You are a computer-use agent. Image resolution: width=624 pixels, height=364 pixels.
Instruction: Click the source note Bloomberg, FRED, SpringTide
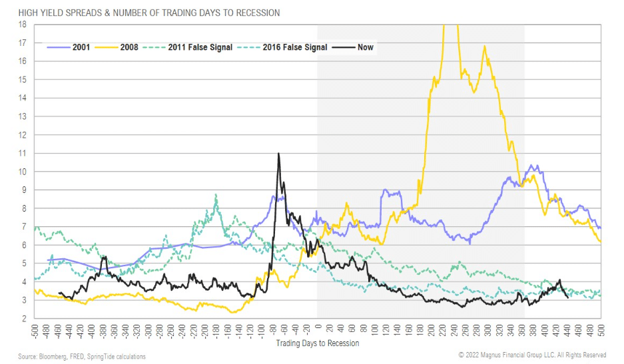point(82,357)
